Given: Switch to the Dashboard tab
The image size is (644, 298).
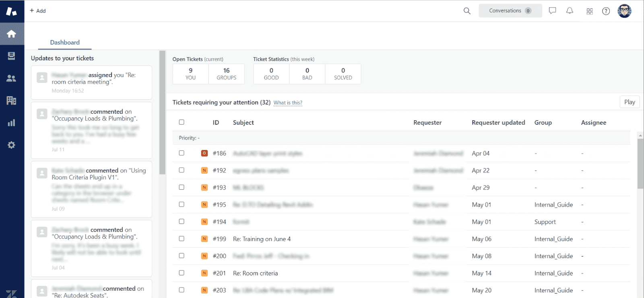Looking at the screenshot, I should (x=65, y=43).
